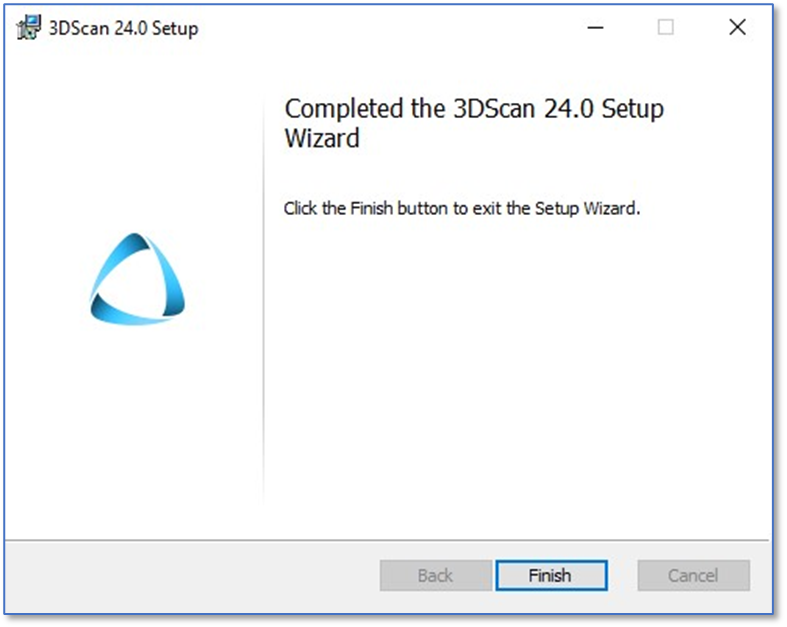Click the blue triangular 3DScan logo

coord(137,279)
